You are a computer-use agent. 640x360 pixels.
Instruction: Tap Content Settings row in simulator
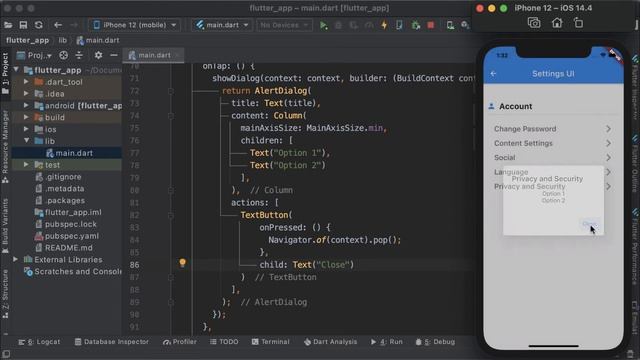pyautogui.click(x=553, y=143)
